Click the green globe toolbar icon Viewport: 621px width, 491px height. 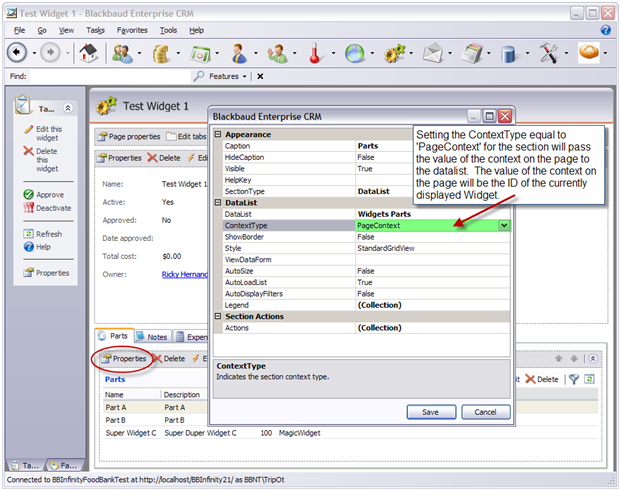tap(354, 53)
